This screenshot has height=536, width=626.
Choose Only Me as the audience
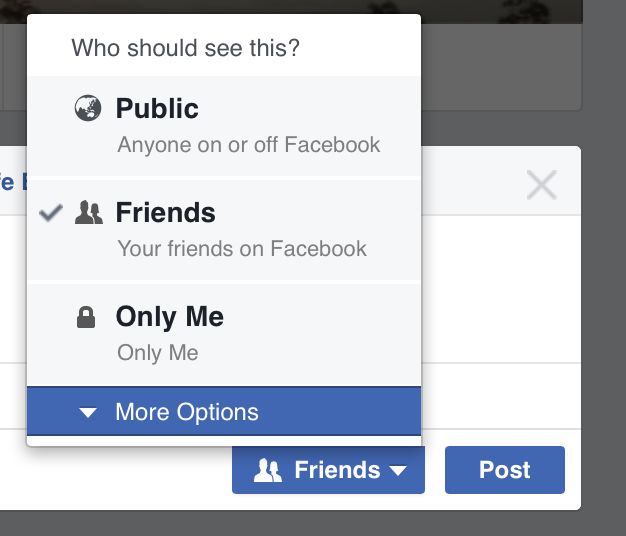[224, 334]
